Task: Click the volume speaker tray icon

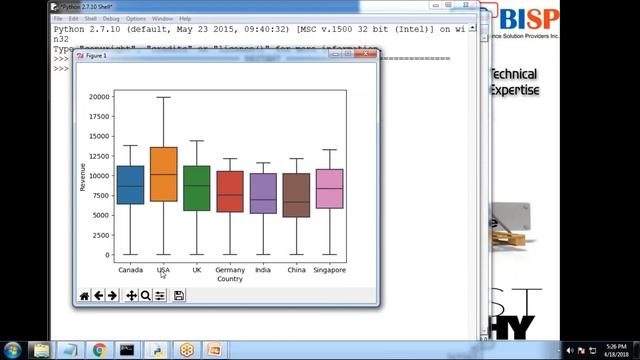Action: [x=570, y=351]
